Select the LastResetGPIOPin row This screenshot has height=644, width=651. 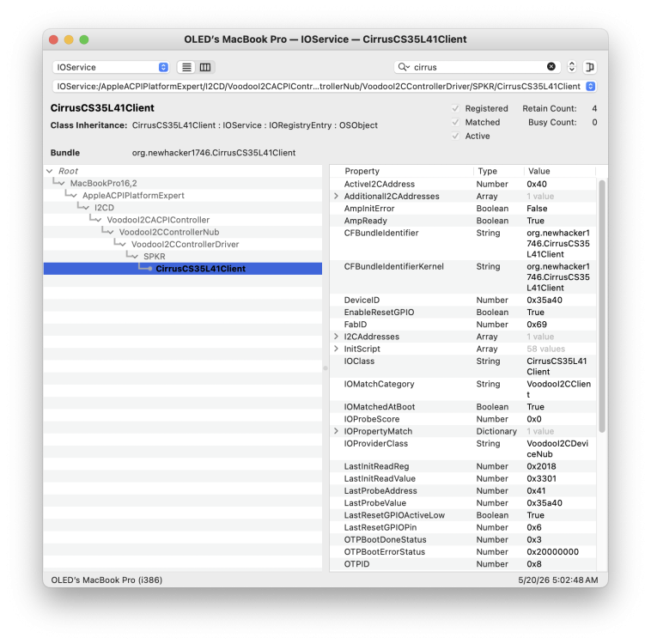[x=463, y=527]
